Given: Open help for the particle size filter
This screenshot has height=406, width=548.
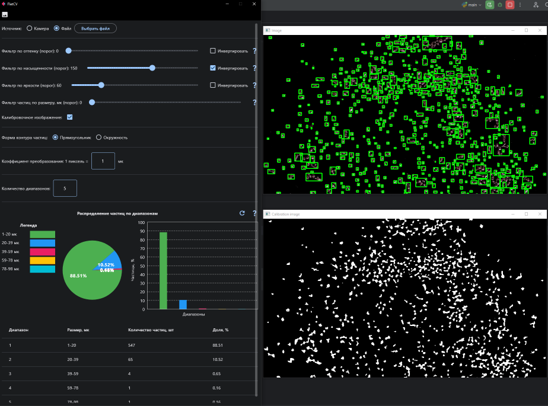Looking at the screenshot, I should pos(254,102).
